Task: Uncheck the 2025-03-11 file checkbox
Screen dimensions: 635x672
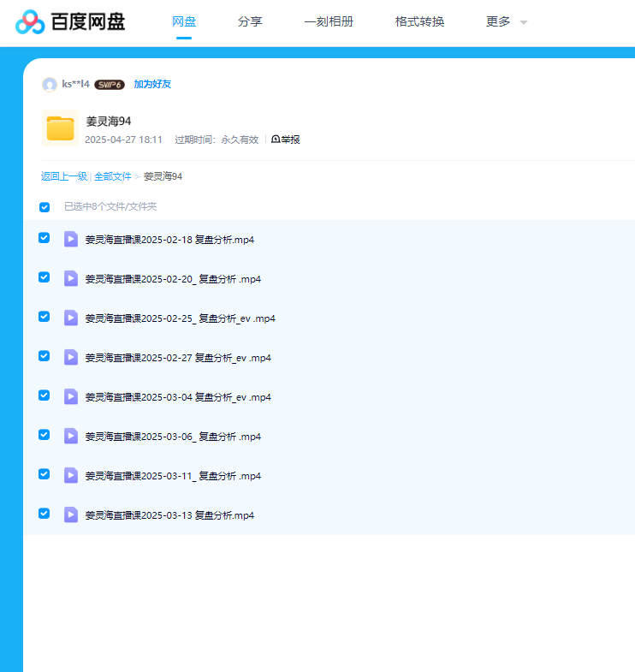Action: pyautogui.click(x=45, y=474)
